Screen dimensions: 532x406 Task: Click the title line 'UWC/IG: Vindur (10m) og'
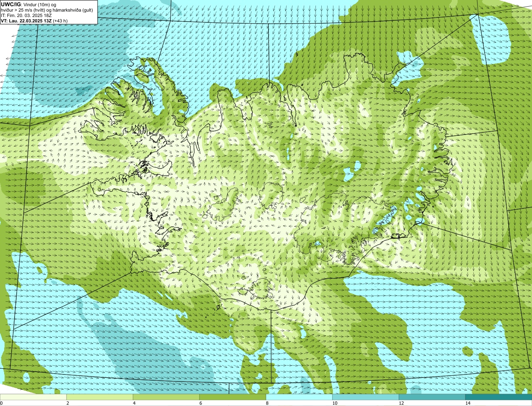(29, 4)
